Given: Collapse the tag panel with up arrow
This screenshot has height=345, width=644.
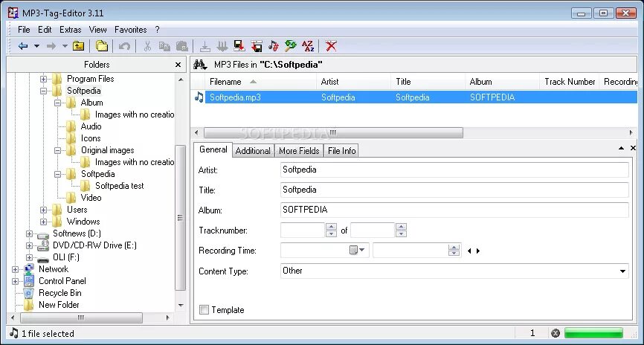Looking at the screenshot, I should coord(622,148).
